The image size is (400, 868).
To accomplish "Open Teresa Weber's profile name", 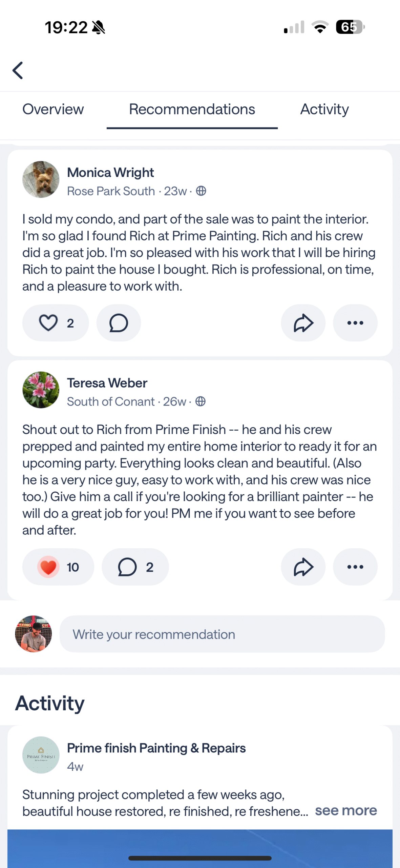I will tap(107, 383).
